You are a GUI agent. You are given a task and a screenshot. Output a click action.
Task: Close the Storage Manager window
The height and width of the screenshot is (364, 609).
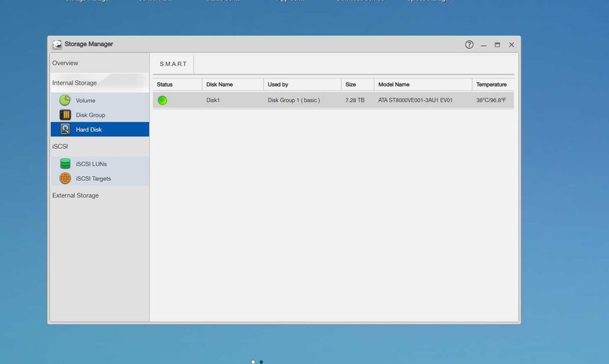[512, 45]
